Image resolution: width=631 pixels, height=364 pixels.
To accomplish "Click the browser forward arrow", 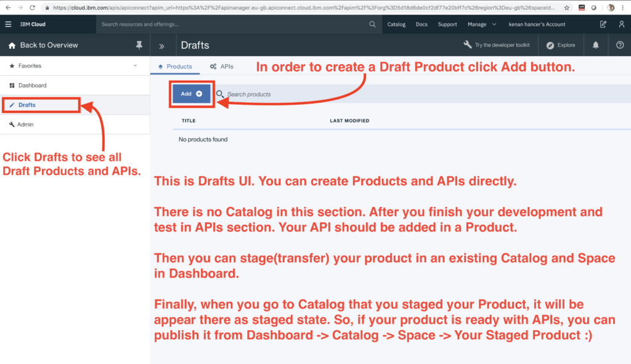I will tap(20, 7).
